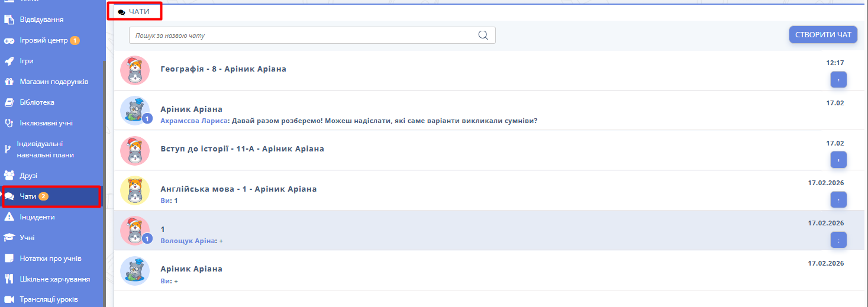Click the sidebar vertical scrollbar

pos(104,177)
